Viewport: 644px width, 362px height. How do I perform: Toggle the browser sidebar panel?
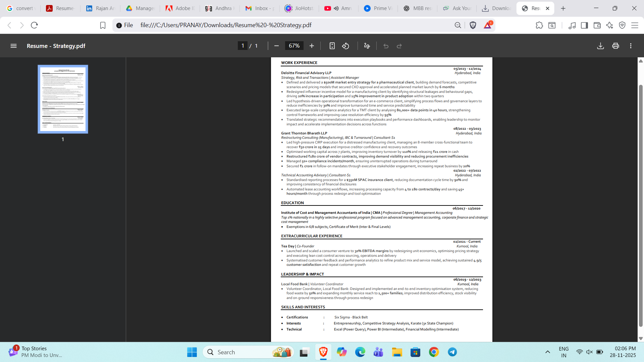584,25
